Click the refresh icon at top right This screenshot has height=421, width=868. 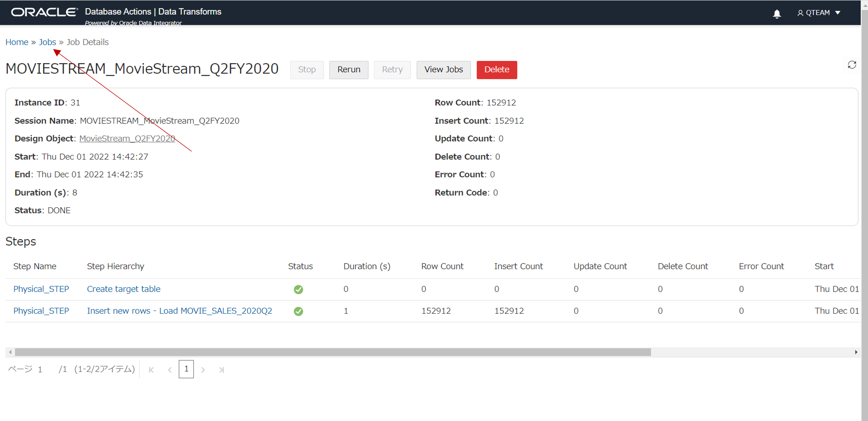[x=852, y=65]
